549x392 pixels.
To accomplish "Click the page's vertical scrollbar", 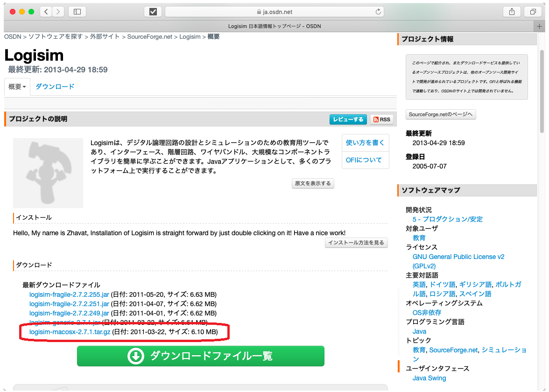I will click(542, 91).
